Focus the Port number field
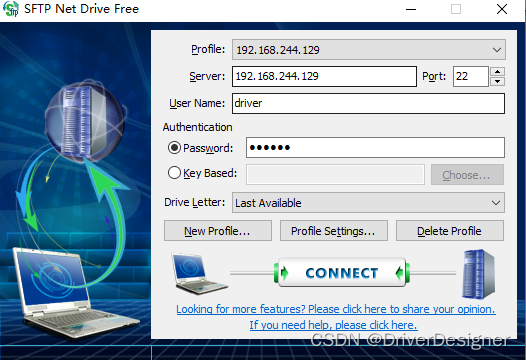Viewport: 526px width, 360px height. pyautogui.click(x=471, y=76)
